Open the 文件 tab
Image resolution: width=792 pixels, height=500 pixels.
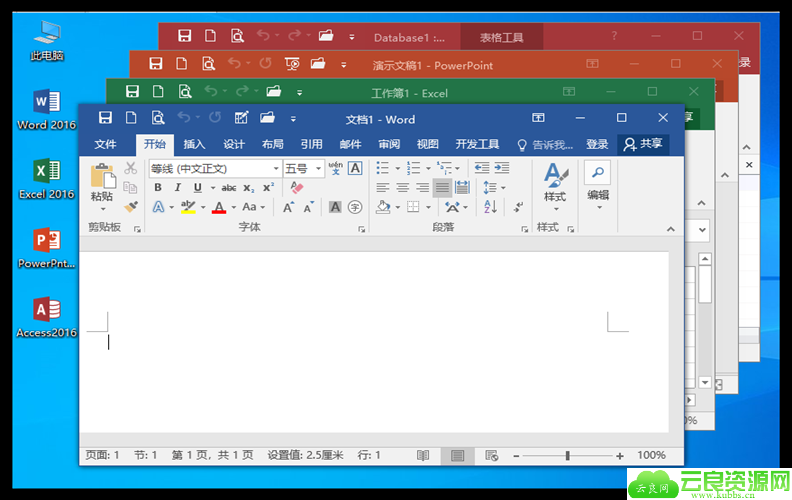click(x=105, y=144)
